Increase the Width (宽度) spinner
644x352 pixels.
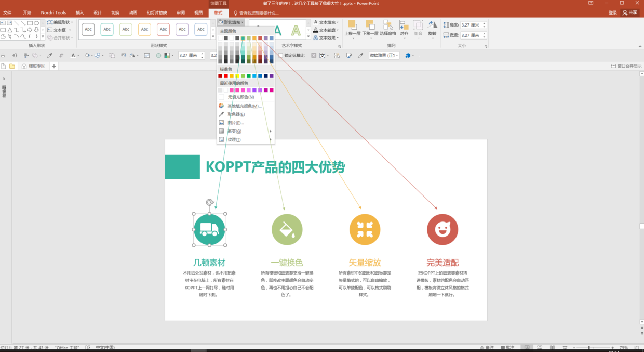[x=485, y=34]
